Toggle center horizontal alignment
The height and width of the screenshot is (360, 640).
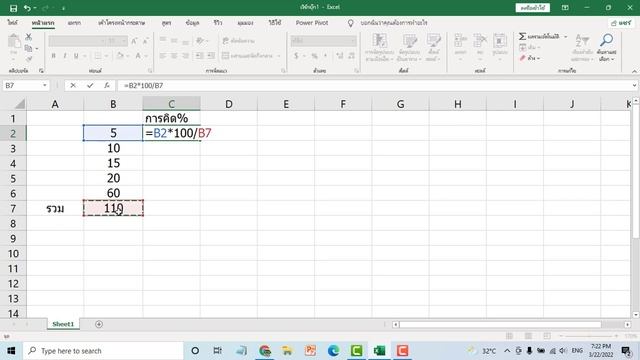(x=174, y=56)
